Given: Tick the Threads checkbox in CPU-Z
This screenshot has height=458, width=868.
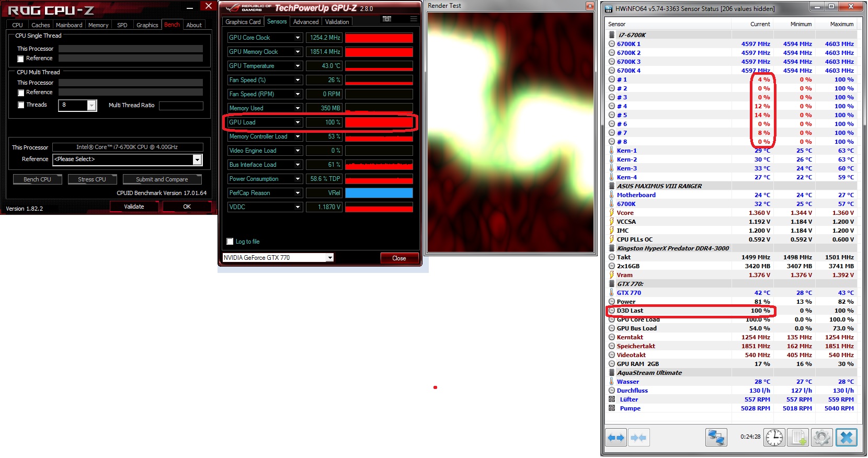Looking at the screenshot, I should pyautogui.click(x=21, y=105).
